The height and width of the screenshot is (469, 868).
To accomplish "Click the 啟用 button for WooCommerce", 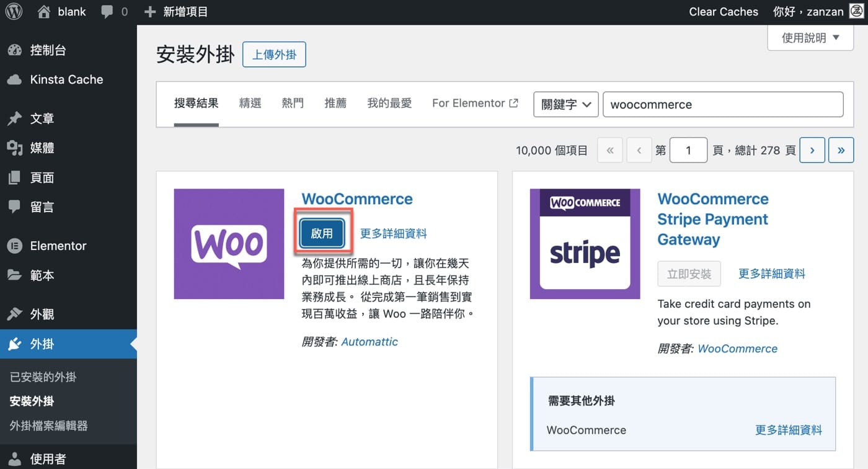I will pos(322,233).
